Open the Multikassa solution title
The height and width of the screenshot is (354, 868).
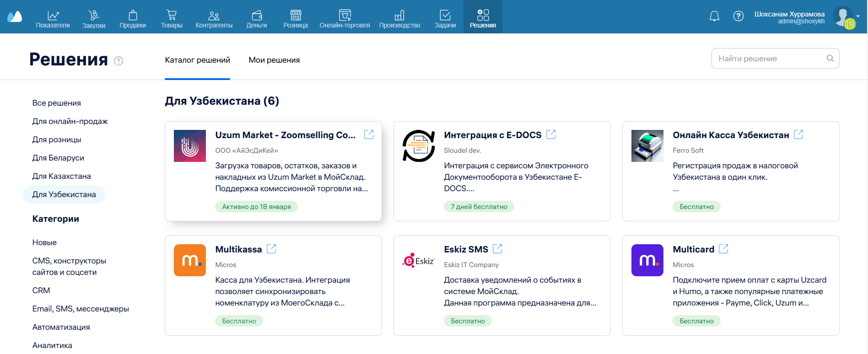pyautogui.click(x=238, y=249)
